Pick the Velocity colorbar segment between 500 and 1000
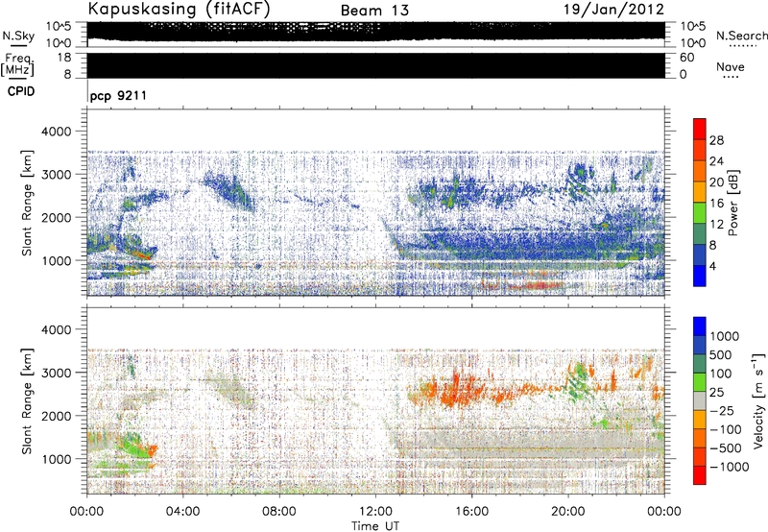 700,345
